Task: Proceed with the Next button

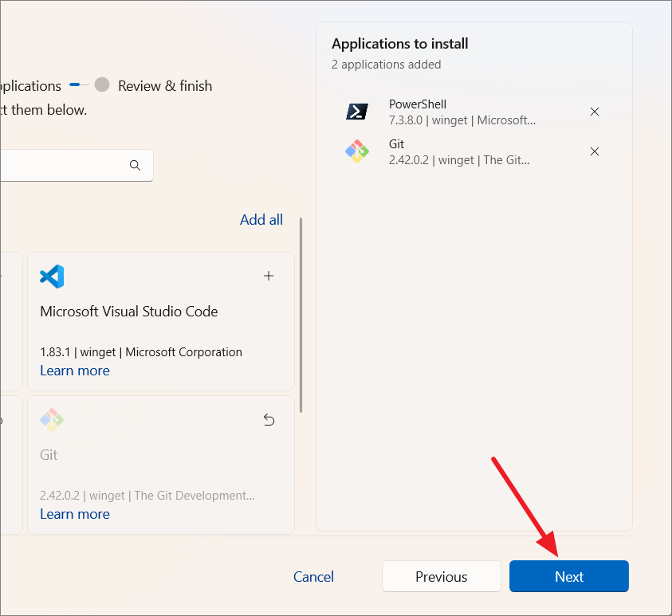Action: tap(568, 576)
